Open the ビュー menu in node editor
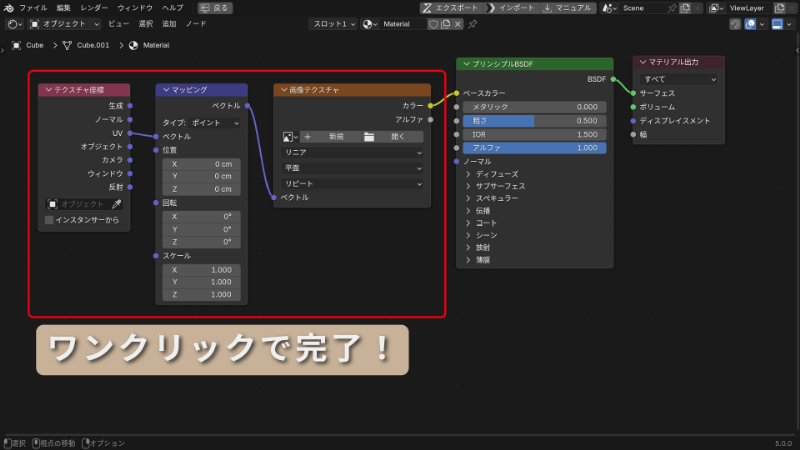Viewport: 800px width, 450px height. (118, 24)
